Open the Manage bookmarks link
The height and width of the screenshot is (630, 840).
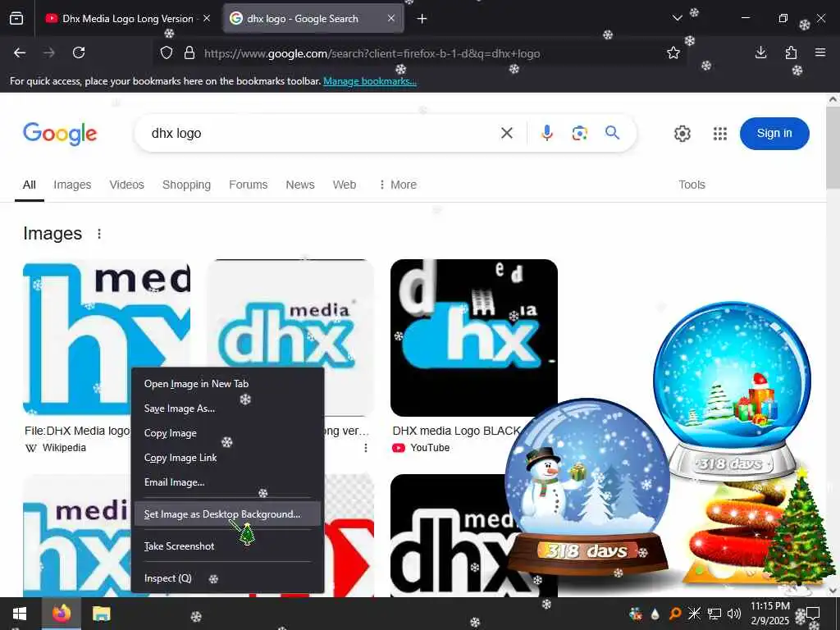[x=370, y=81]
